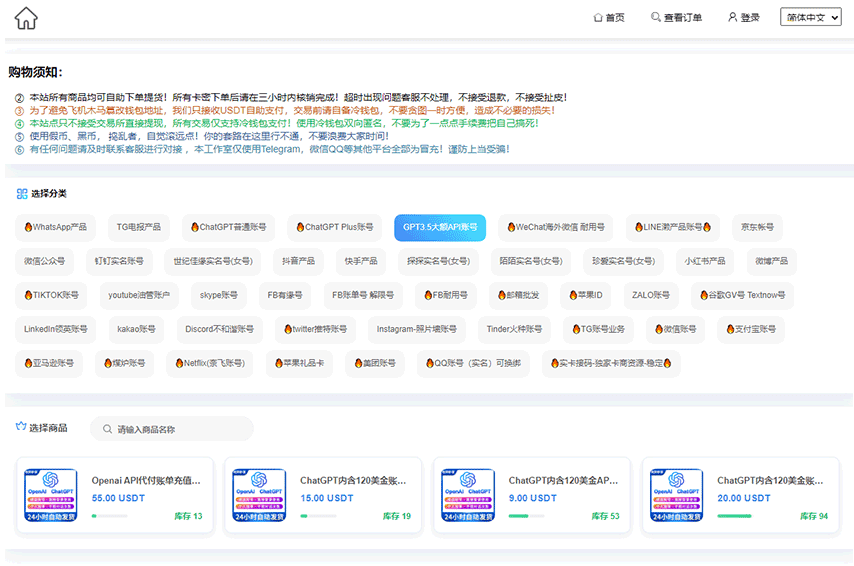854x566 pixels.
Task: Open 查看订单 order lookup
Action: click(x=676, y=17)
